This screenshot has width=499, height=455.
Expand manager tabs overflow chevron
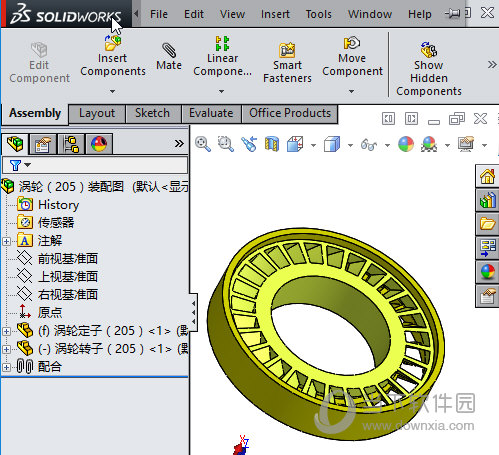coord(179,144)
